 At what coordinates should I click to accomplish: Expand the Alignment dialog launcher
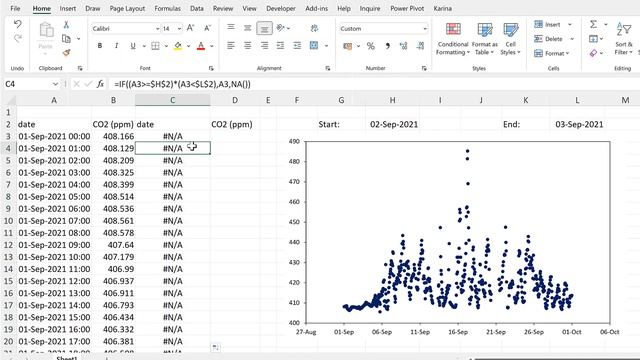[x=328, y=69]
